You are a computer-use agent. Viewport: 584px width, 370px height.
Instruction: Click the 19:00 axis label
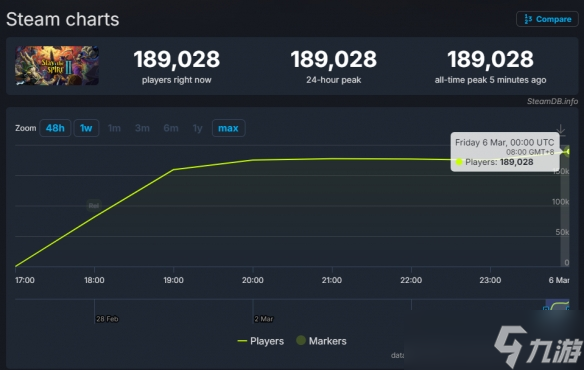(173, 280)
